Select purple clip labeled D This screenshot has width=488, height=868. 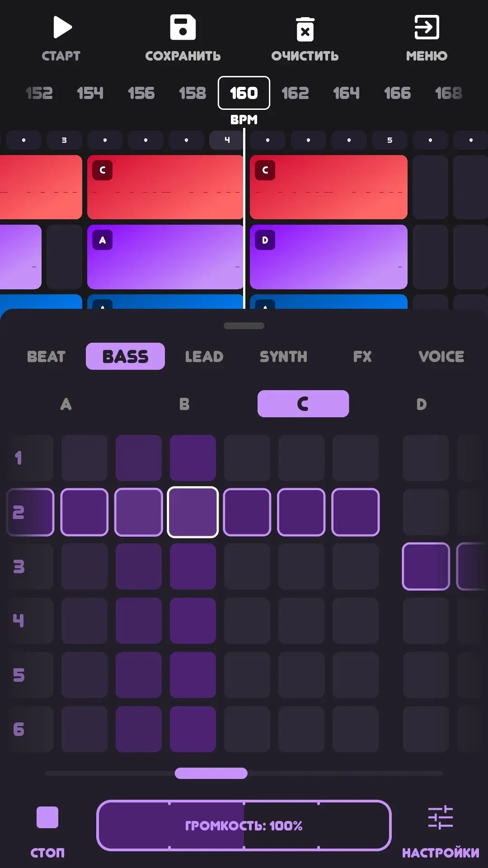(x=328, y=257)
